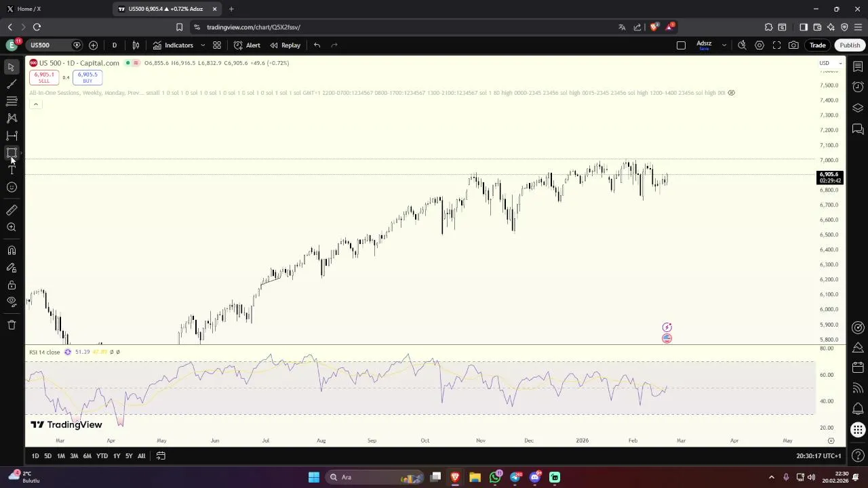Open the Indicators dialog
This screenshot has width=868, height=488.
[x=174, y=45]
